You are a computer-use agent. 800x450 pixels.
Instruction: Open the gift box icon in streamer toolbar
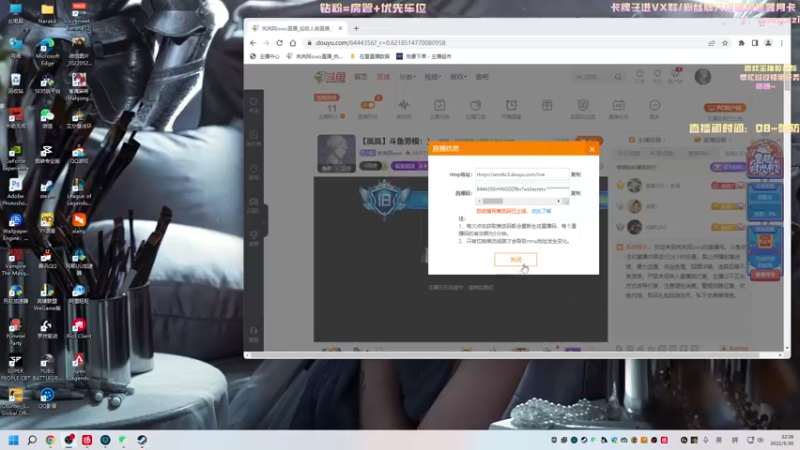coord(547,105)
